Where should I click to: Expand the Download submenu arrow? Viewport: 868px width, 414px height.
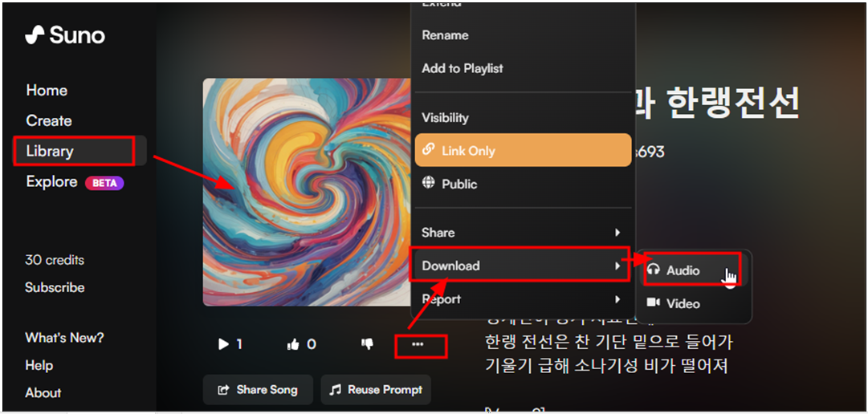617,266
